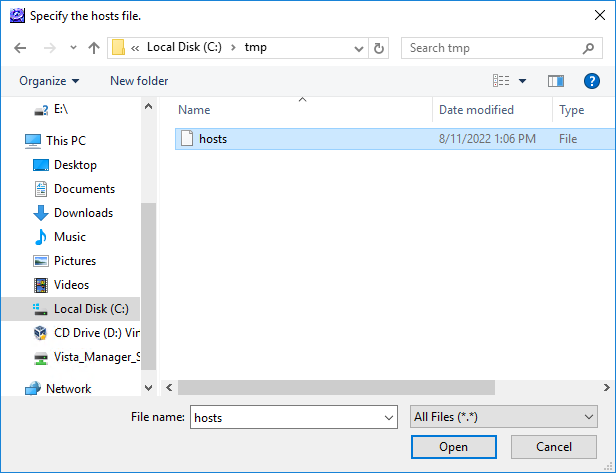The height and width of the screenshot is (473, 616).
Task: Click the change view layout icon
Action: pos(501,81)
